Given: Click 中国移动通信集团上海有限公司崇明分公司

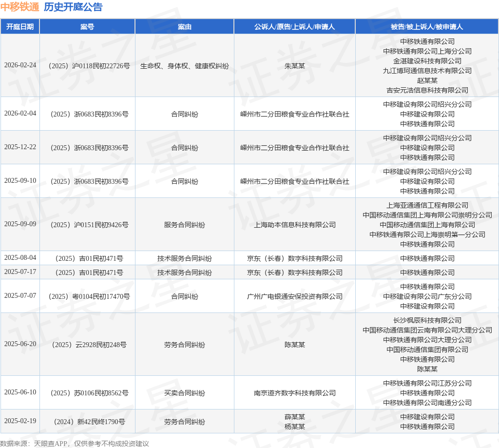Looking at the screenshot, I should click(427, 215).
